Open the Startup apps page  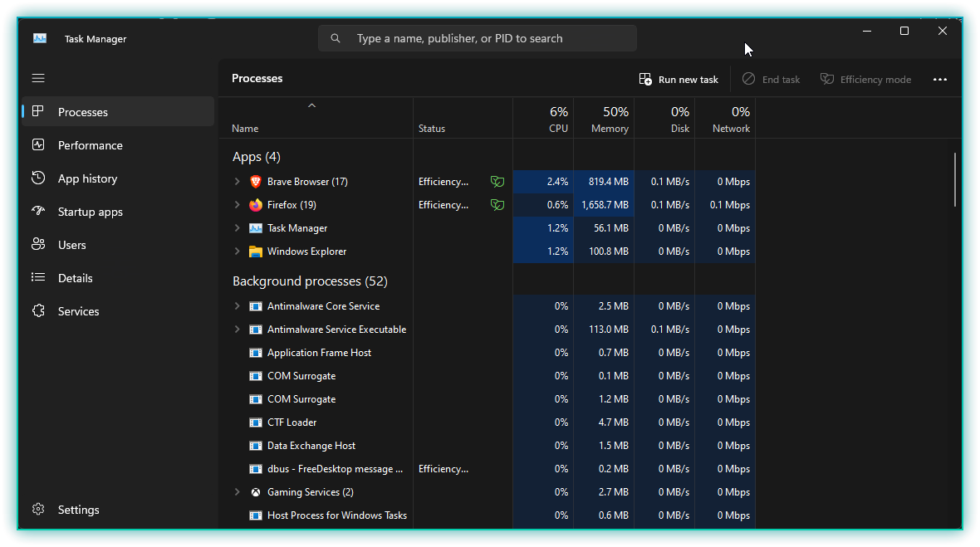pyautogui.click(x=90, y=212)
